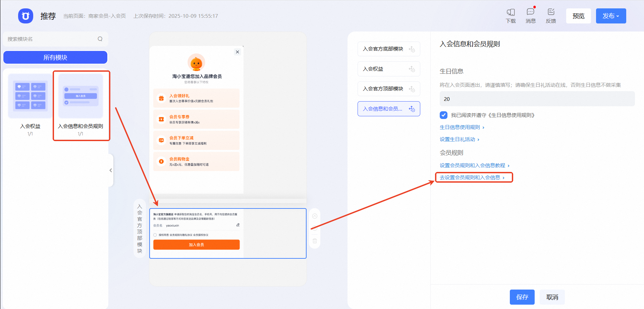Click the icon beside 会员下单立减
Image resolution: width=644 pixels, height=309 pixels.
[x=161, y=140]
